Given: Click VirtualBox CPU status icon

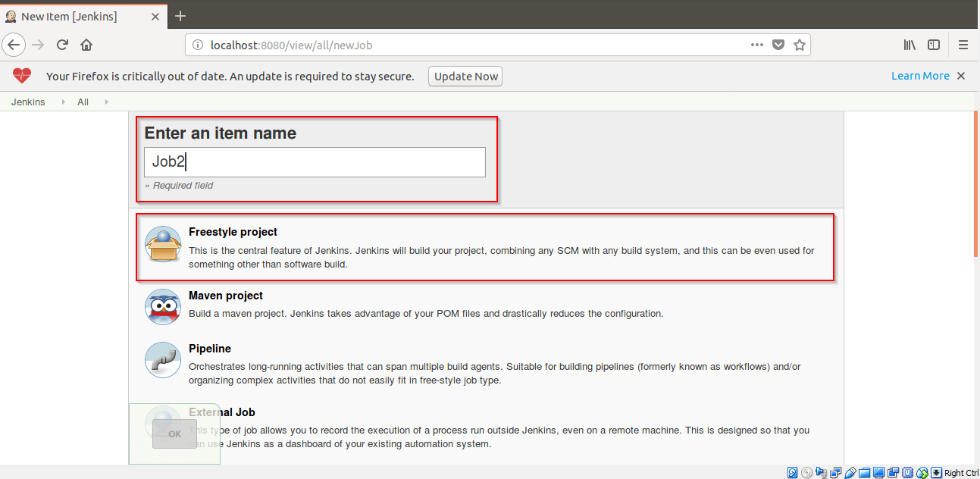Looking at the screenshot, I should click(907, 473).
